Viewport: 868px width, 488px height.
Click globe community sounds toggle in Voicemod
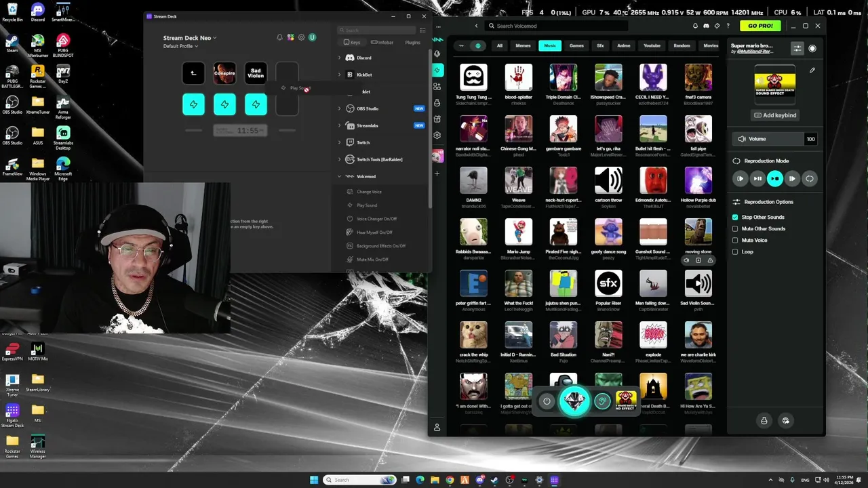pos(478,45)
